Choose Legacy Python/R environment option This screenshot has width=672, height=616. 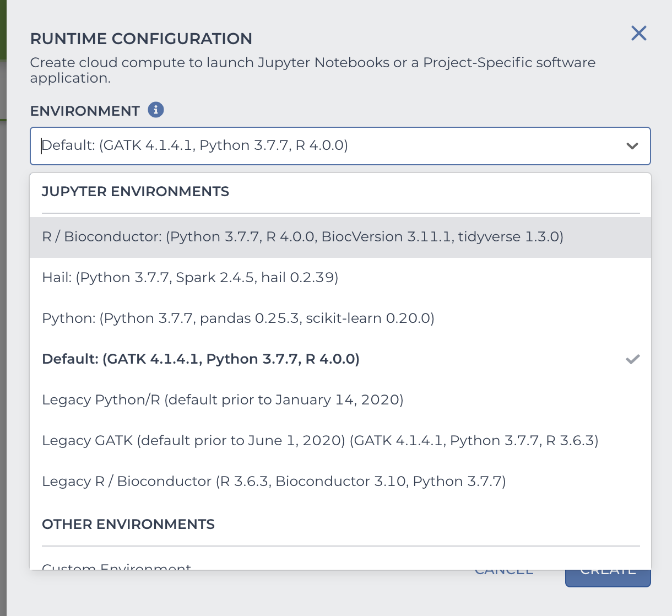[340, 400]
